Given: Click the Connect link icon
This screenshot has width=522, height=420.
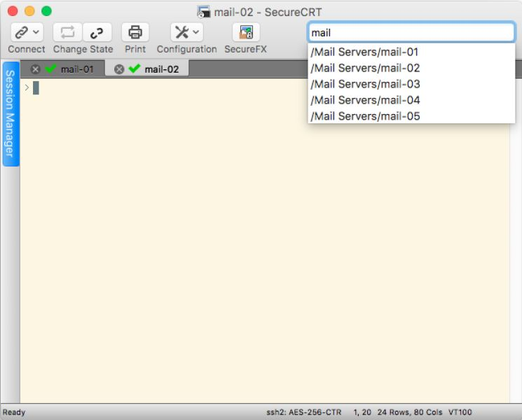Looking at the screenshot, I should click(22, 32).
